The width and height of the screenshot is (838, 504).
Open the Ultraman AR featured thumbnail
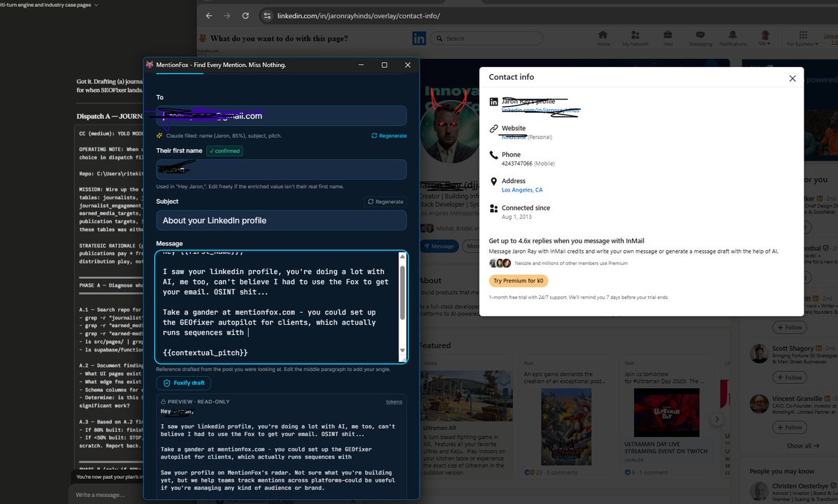click(467, 396)
